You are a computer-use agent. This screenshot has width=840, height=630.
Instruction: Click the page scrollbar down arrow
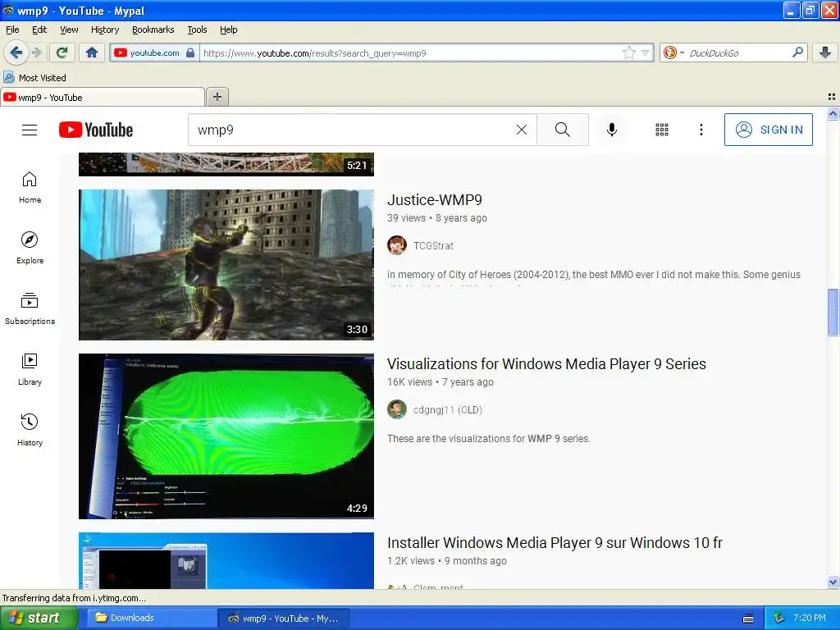[x=833, y=582]
